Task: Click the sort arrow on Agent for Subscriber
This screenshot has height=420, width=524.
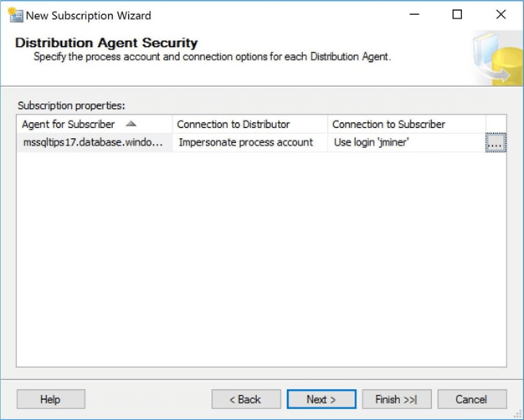Action: coord(131,124)
